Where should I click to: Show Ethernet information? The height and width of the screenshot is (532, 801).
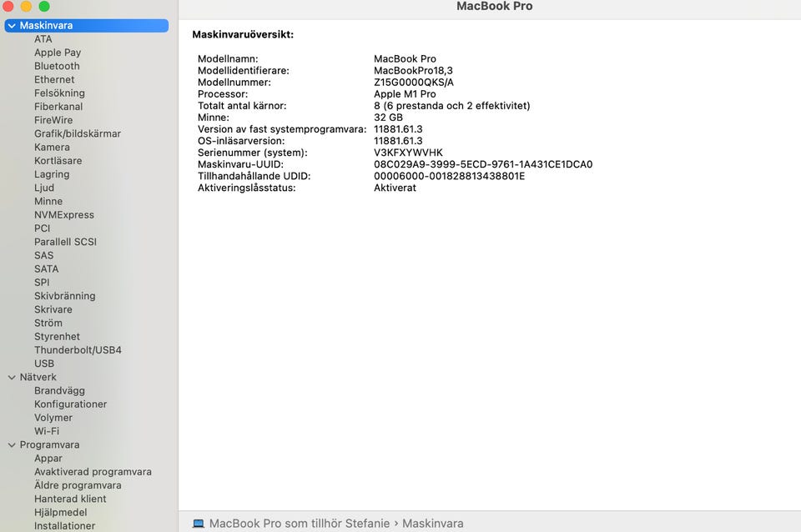54,80
